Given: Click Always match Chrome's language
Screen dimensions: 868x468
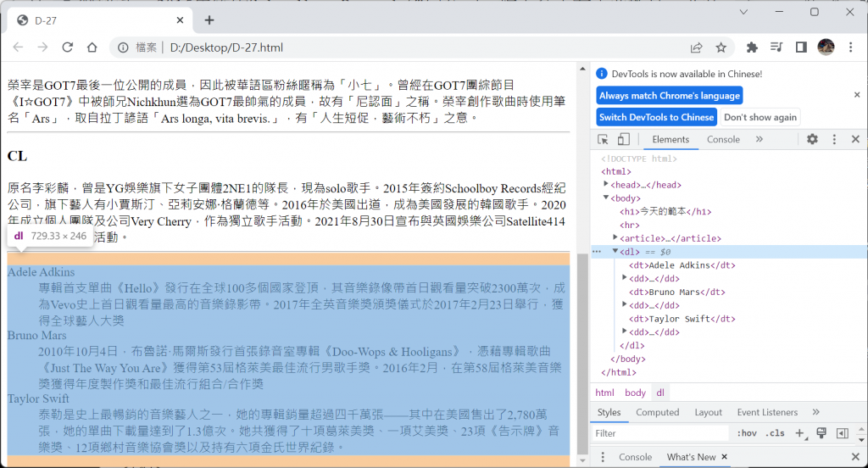Looking at the screenshot, I should point(670,95).
